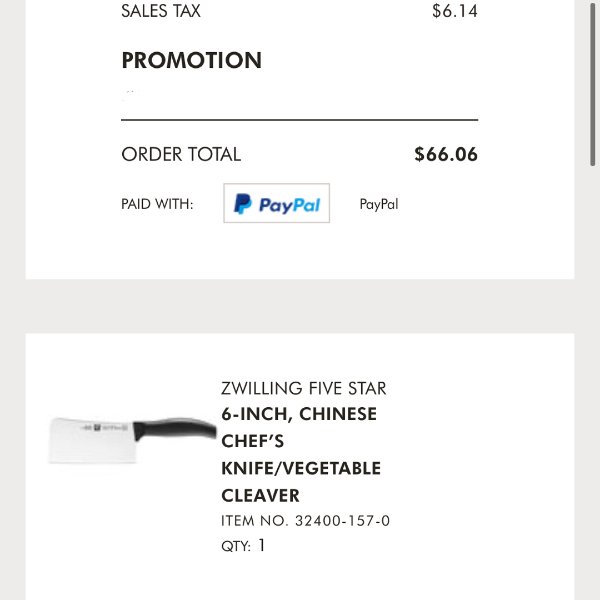Click the PayPal payment method text
600x600 pixels.
point(379,204)
